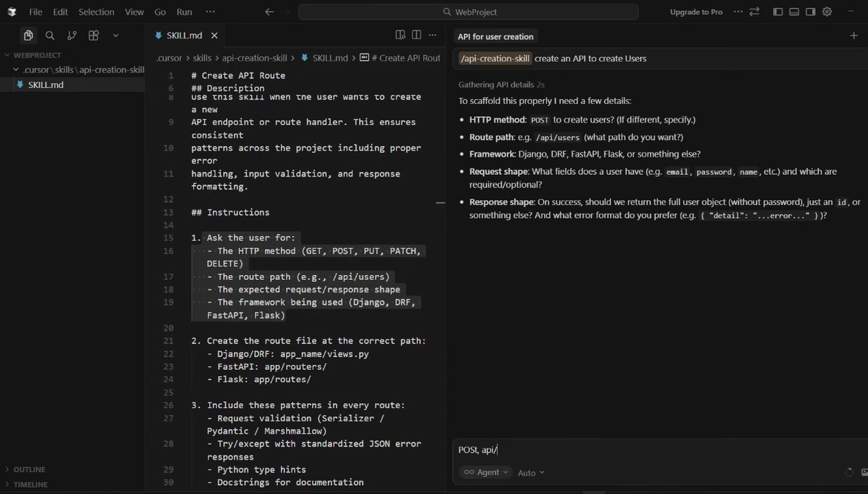Click the '## Instructions' line in editor
Image resolution: width=868 pixels, height=494 pixels.
click(231, 213)
